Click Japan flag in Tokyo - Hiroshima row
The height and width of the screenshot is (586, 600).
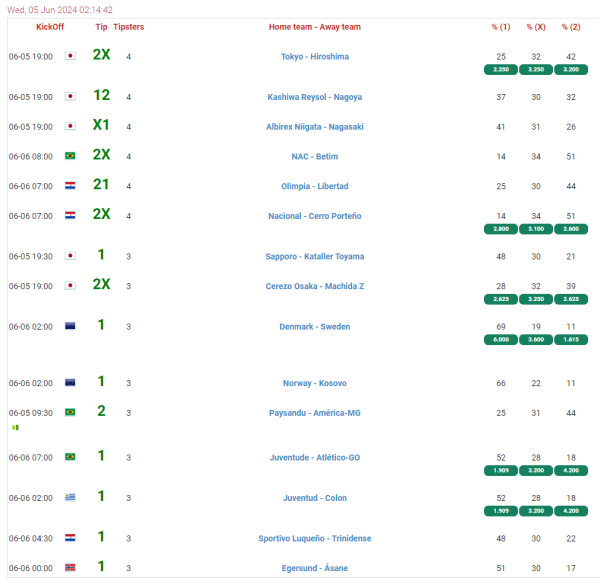coord(70,56)
